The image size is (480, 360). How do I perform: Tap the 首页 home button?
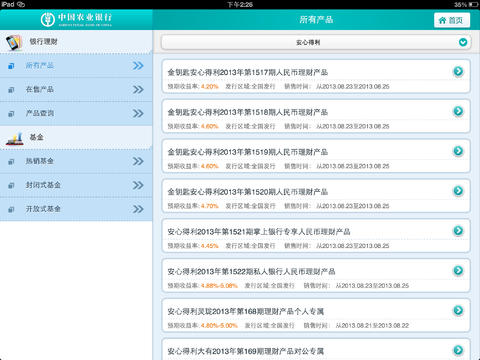pyautogui.click(x=452, y=20)
